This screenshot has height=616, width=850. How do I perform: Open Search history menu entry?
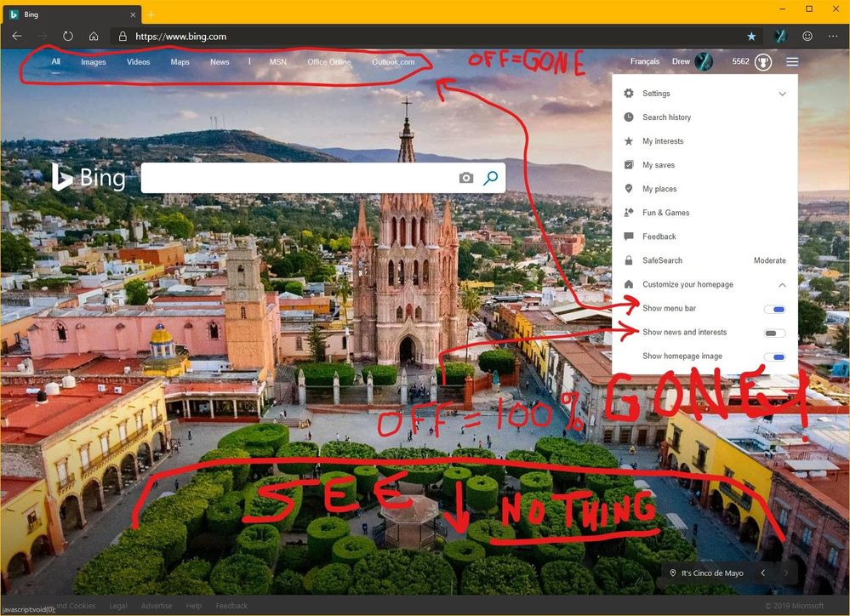pyautogui.click(x=667, y=117)
